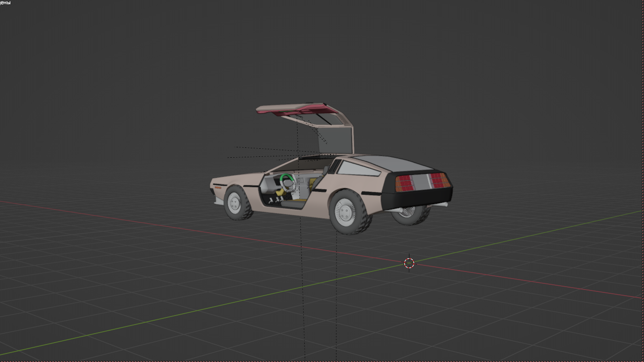Select the pedals in the car footwell
The image size is (644, 362).
[x=275, y=200]
